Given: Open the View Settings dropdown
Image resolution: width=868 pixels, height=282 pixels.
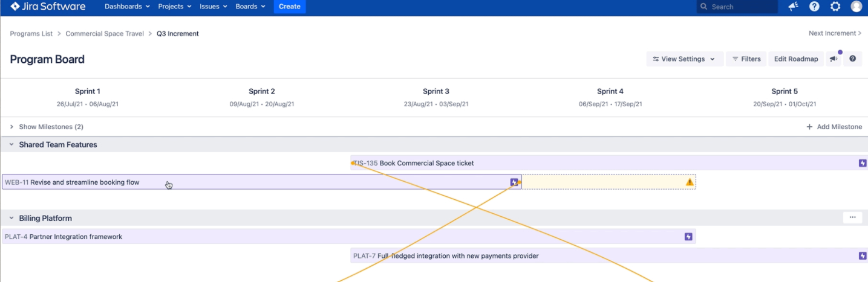Looking at the screenshot, I should (685, 59).
